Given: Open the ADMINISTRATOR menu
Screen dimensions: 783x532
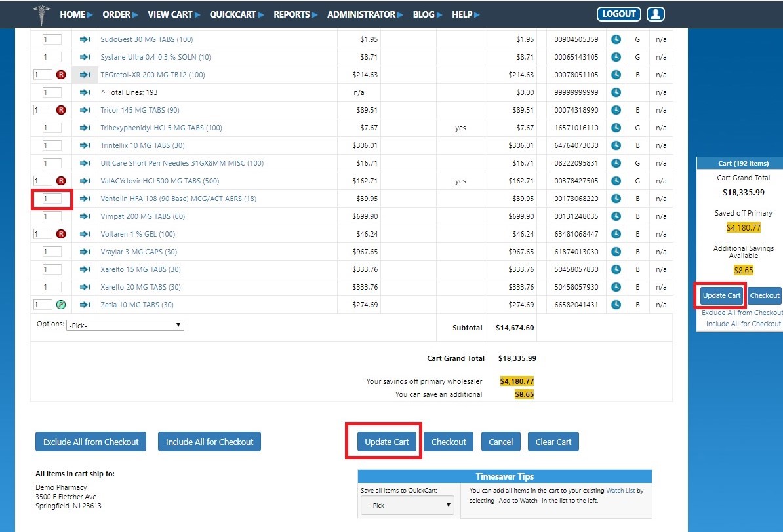Looking at the screenshot, I should click(x=365, y=14).
